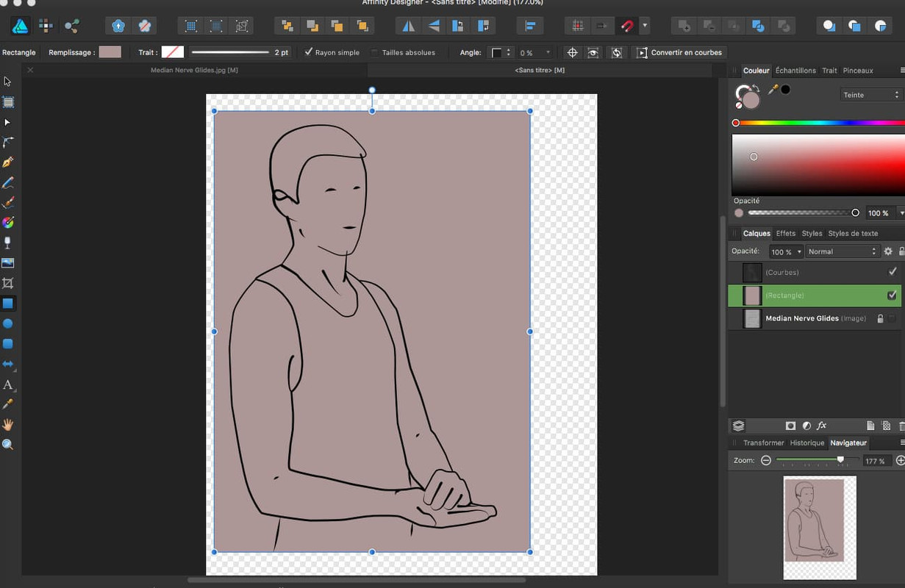Toggle the snapping magnet icon
This screenshot has height=588, width=905.
click(x=626, y=26)
